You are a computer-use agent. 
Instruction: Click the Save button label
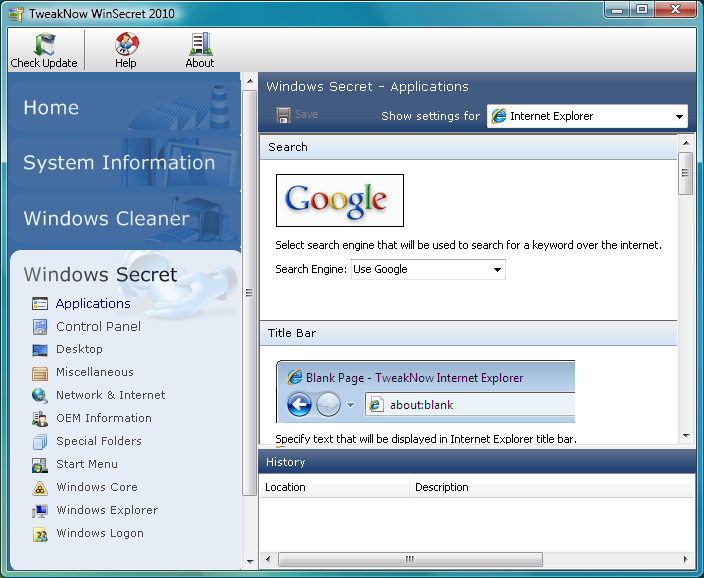click(307, 115)
